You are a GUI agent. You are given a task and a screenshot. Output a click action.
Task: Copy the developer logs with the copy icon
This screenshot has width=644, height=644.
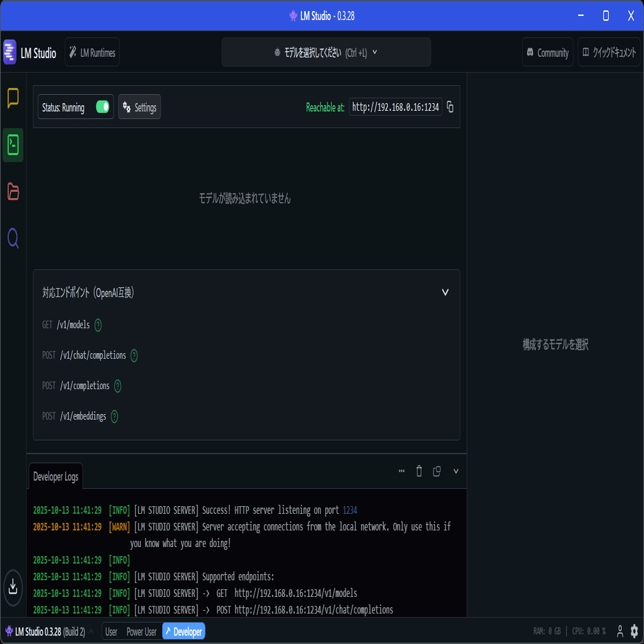coord(436,471)
